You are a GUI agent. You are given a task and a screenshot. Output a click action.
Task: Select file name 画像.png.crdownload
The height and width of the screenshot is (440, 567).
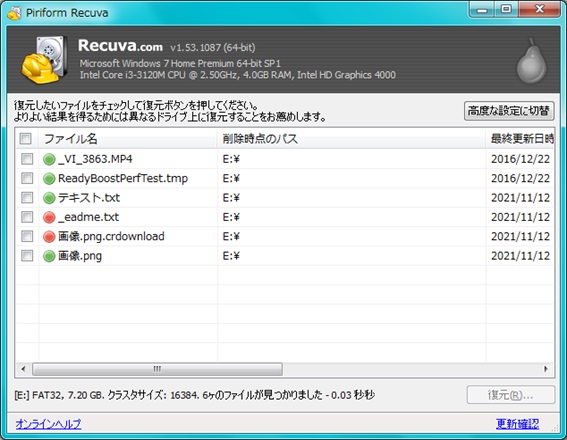pyautogui.click(x=111, y=236)
